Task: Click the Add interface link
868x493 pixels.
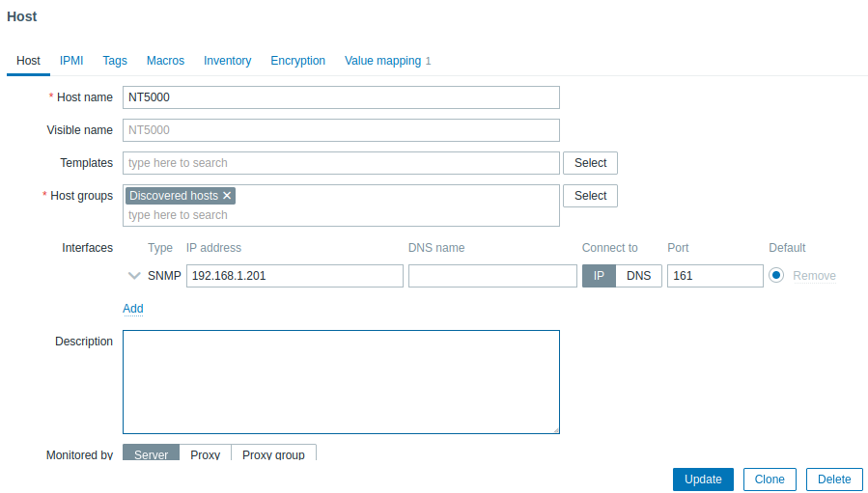Action: [133, 309]
